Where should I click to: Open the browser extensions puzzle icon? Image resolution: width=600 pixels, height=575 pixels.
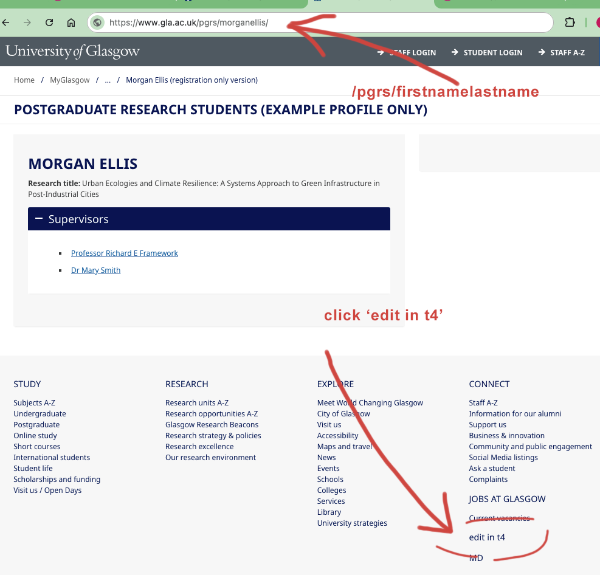[570, 22]
